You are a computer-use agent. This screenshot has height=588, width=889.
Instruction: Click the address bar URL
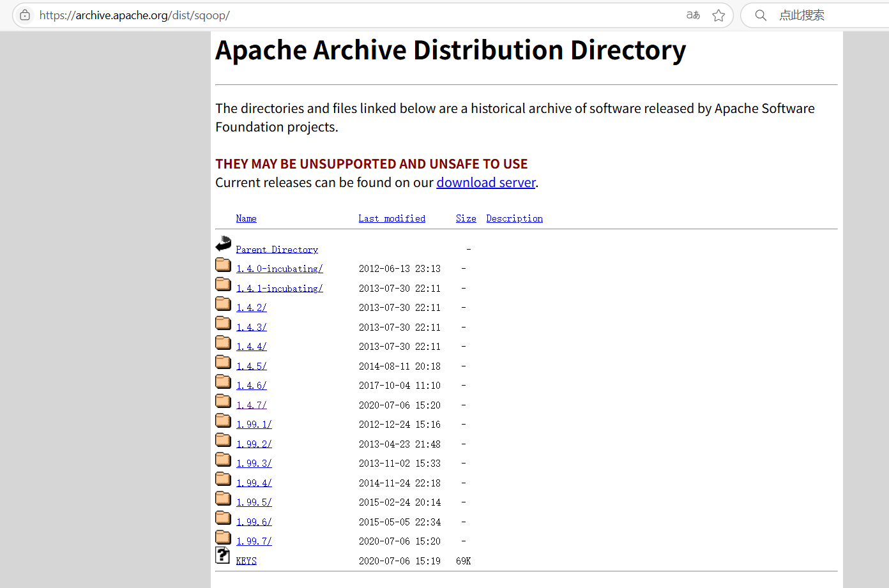tap(134, 15)
